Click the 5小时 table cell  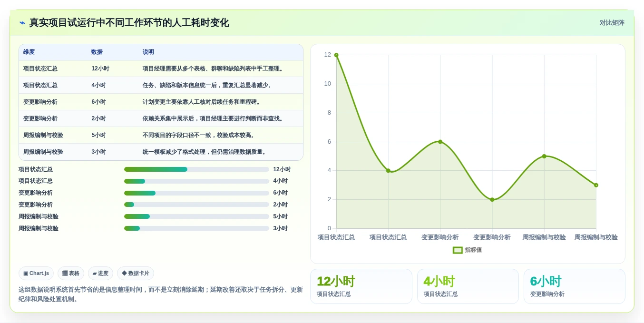[x=99, y=135]
